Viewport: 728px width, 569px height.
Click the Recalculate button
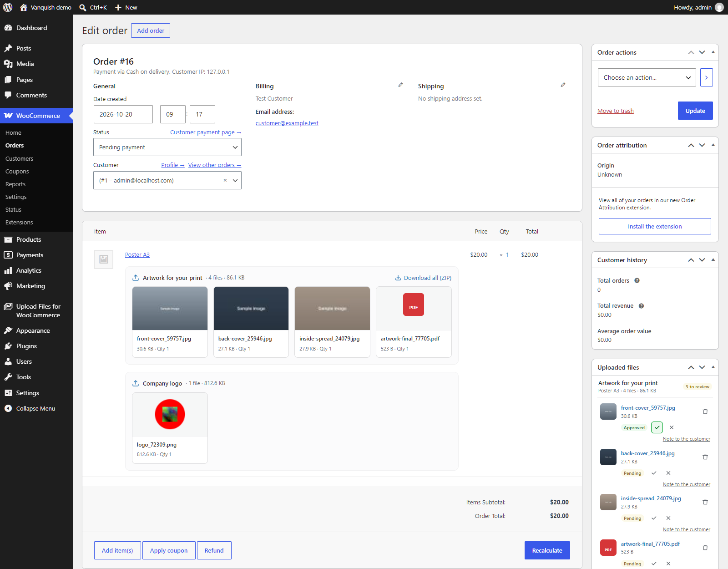point(547,550)
